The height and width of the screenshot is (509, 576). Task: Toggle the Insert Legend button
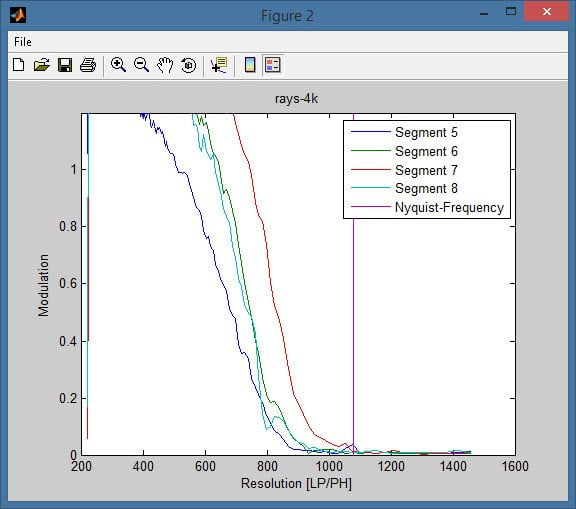[x=273, y=65]
